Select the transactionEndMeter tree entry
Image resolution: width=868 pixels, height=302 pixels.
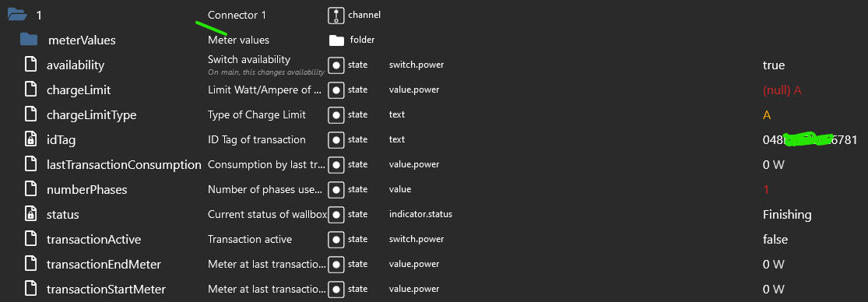point(104,265)
